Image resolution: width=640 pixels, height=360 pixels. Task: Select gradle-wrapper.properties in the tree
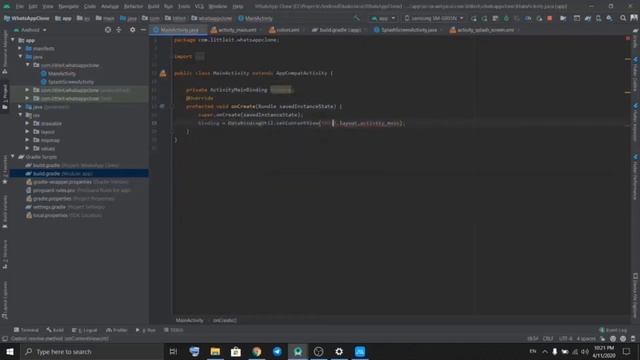pyautogui.click(x=77, y=182)
